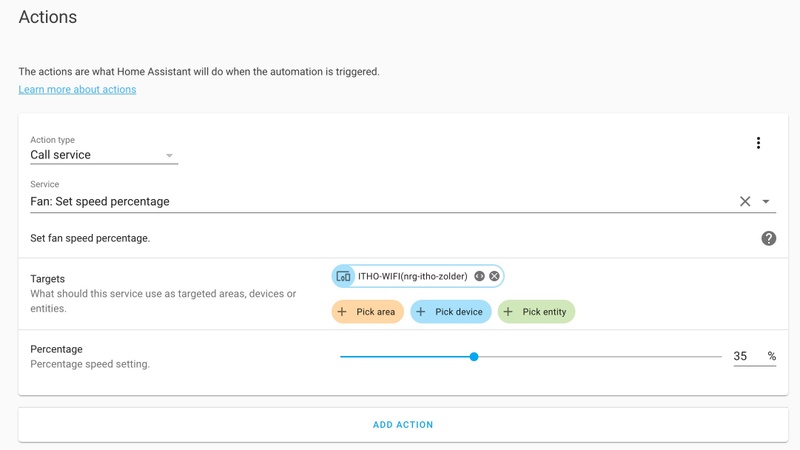Remove the ITHO-WIFI device target chip

pos(494,276)
